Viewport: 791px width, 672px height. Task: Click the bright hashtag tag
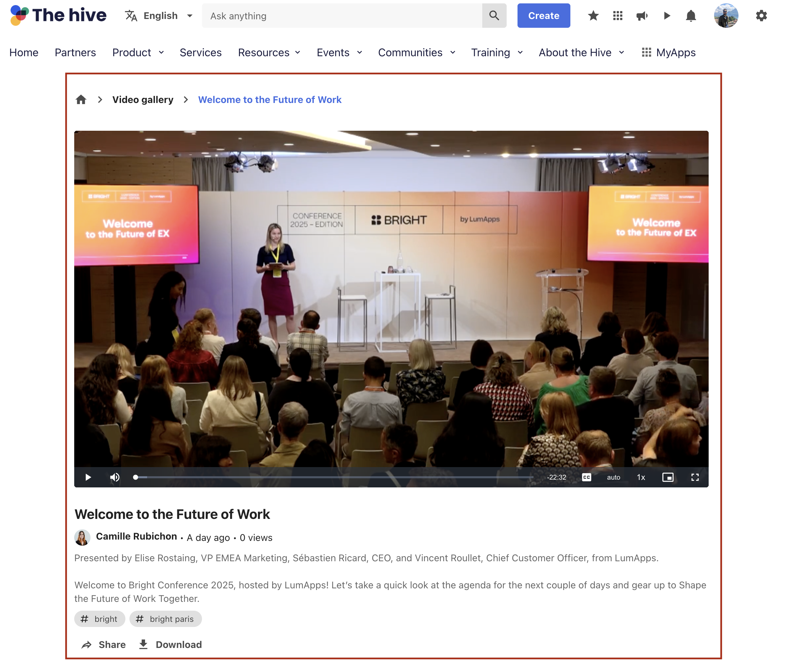pos(100,619)
